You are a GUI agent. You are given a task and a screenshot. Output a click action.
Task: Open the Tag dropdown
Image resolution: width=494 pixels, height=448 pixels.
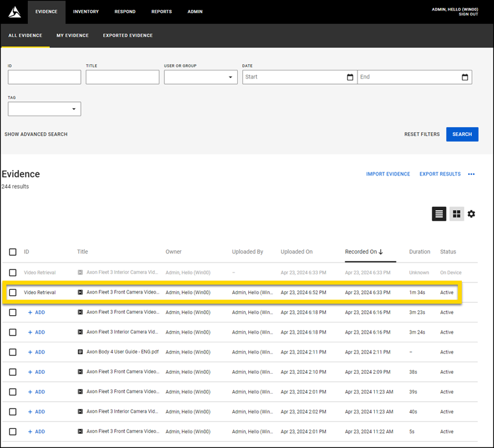point(44,109)
